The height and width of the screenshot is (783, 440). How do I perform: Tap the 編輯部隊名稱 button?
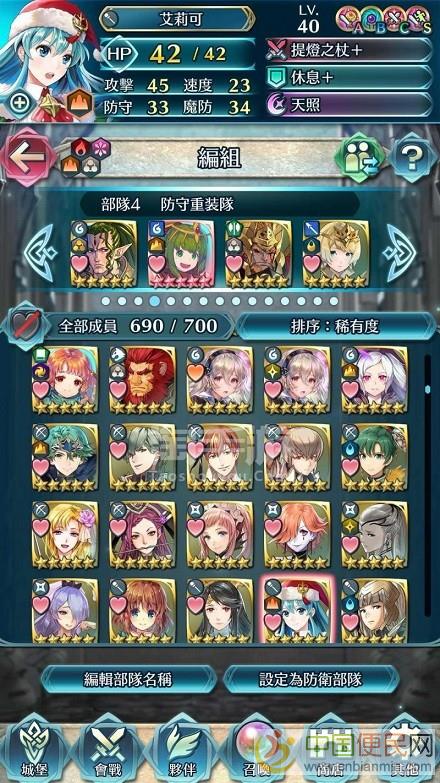click(128, 680)
